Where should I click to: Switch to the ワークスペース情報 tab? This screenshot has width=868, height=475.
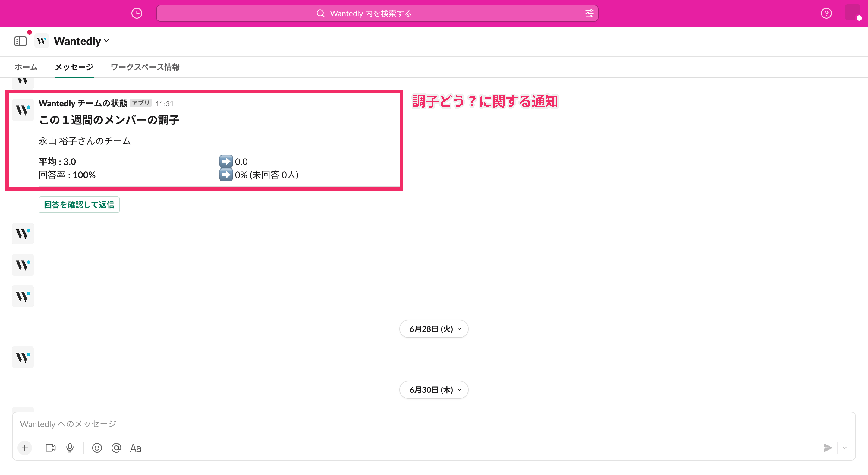[145, 67]
